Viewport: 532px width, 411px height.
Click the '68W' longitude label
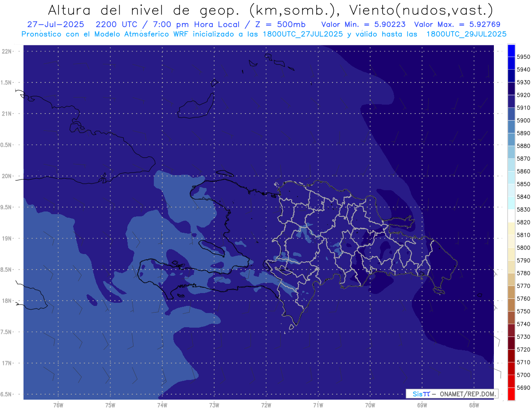pos(474,405)
